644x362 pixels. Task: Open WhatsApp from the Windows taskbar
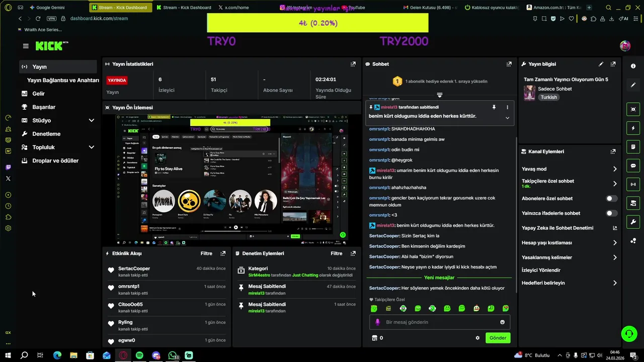173,355
